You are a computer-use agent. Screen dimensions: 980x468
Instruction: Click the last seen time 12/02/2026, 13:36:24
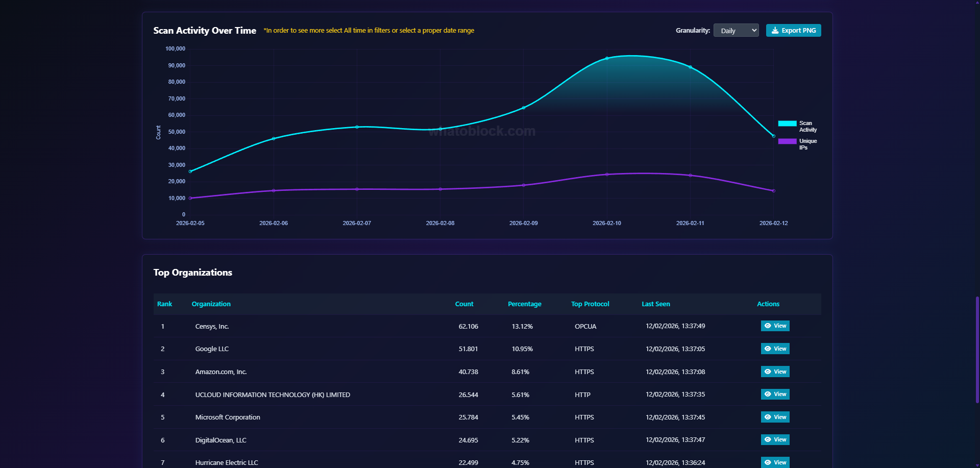coord(675,463)
